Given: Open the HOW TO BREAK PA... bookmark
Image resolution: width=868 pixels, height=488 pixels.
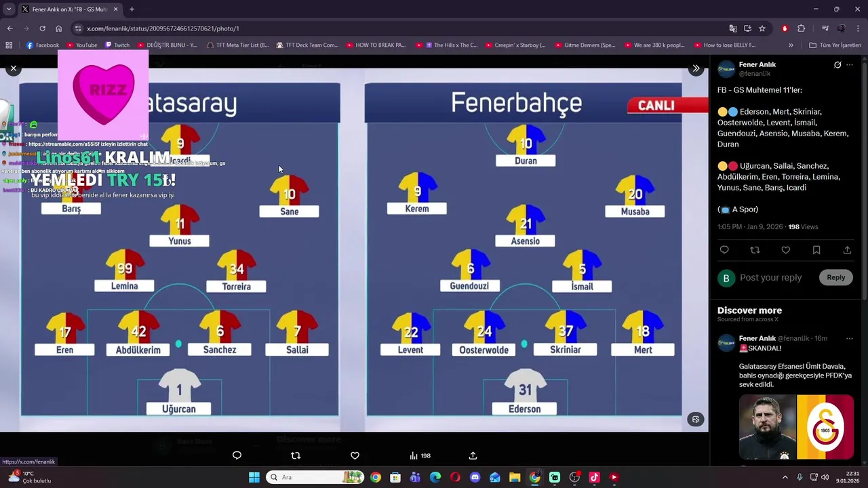Looking at the screenshot, I should point(375,45).
